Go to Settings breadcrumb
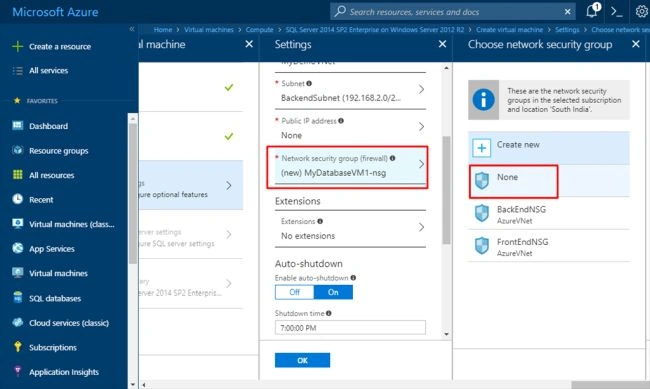The width and height of the screenshot is (650, 389). point(567,29)
